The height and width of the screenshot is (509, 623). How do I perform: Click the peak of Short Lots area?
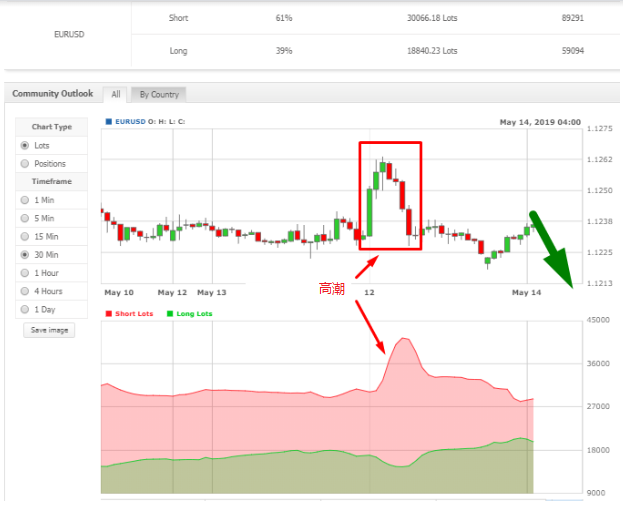tap(404, 341)
